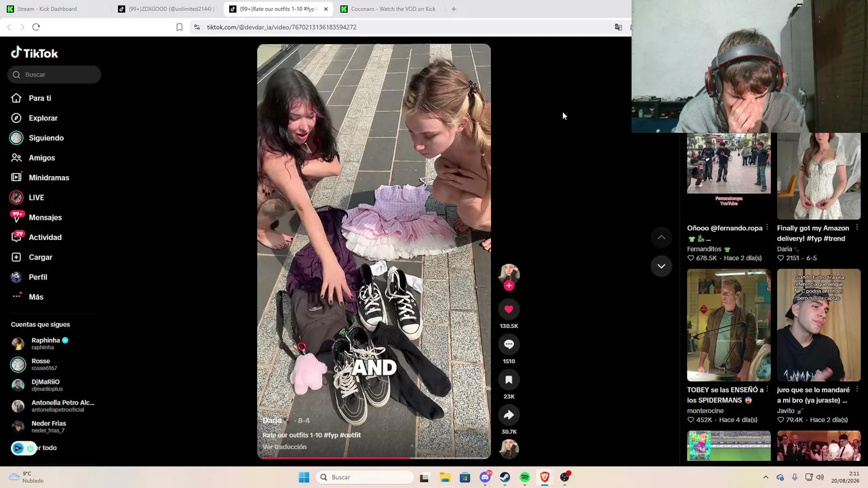Open Discord from the taskbar
The image size is (868, 488).
click(485, 477)
